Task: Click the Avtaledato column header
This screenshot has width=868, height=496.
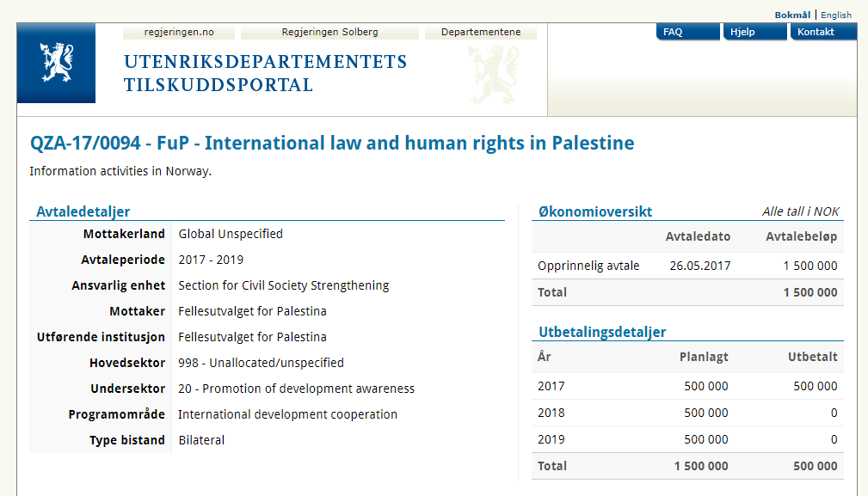Action: pos(698,236)
